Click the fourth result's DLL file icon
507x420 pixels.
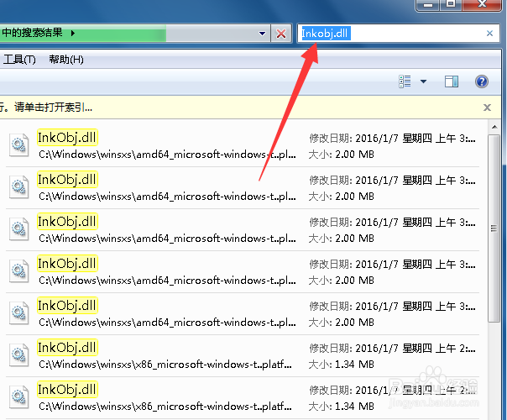pyautogui.click(x=18, y=270)
